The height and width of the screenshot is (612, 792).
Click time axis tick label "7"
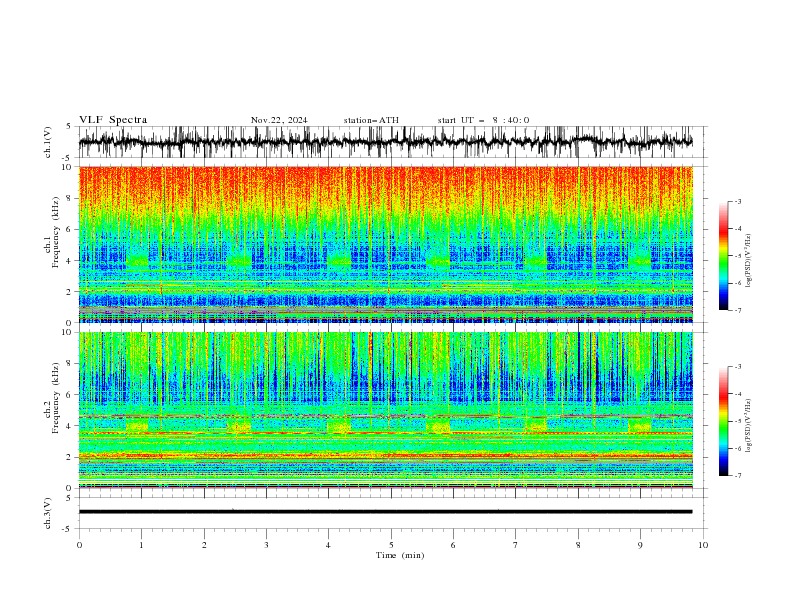(515, 545)
